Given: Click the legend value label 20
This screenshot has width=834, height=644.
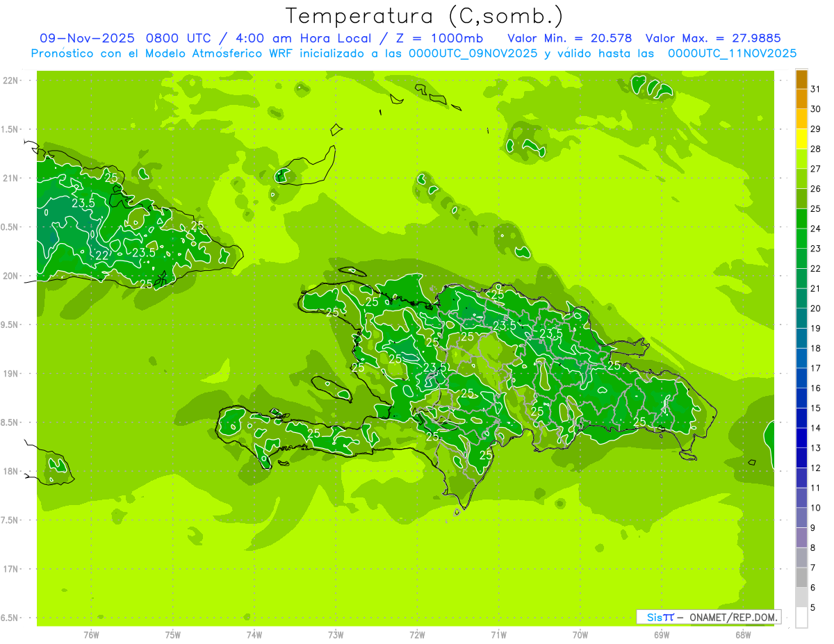Looking at the screenshot, I should 815,308.
